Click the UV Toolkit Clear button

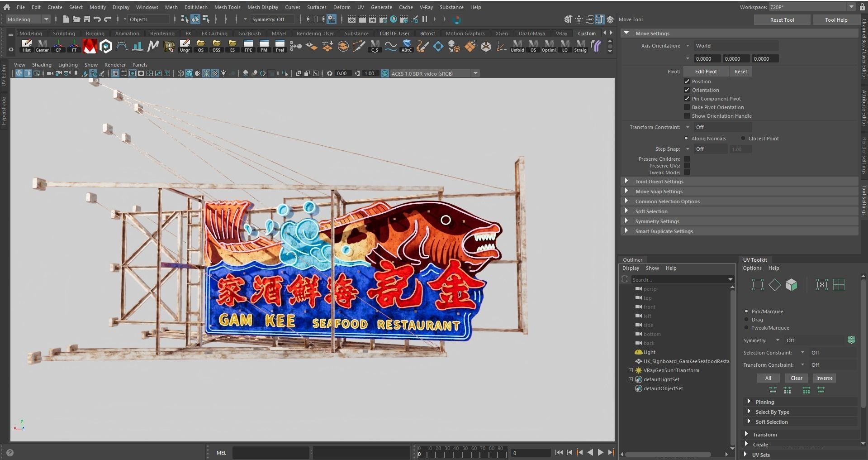pos(796,378)
